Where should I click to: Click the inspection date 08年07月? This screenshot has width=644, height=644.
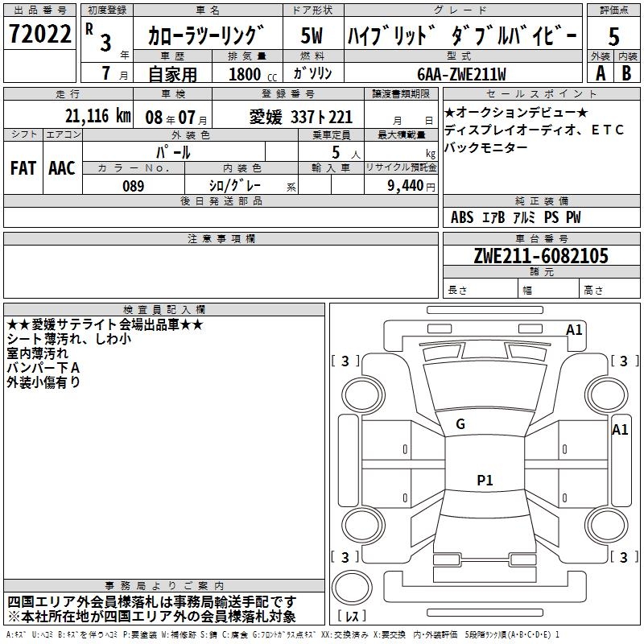(x=175, y=118)
